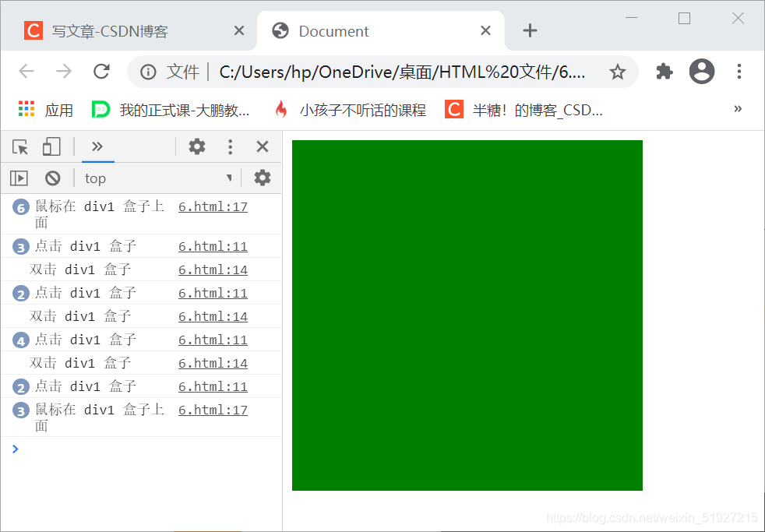Expand the bookmarks overflow chevron
Screen dimensions: 765x532
coord(738,110)
